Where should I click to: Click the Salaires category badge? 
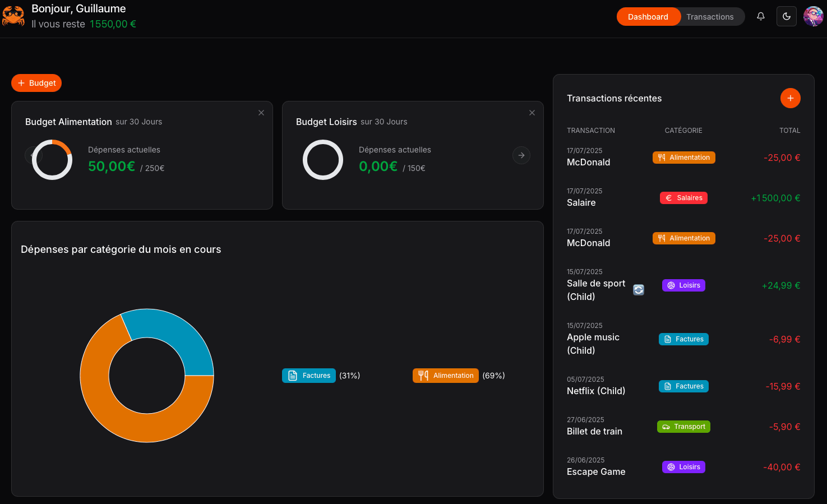pyautogui.click(x=683, y=198)
